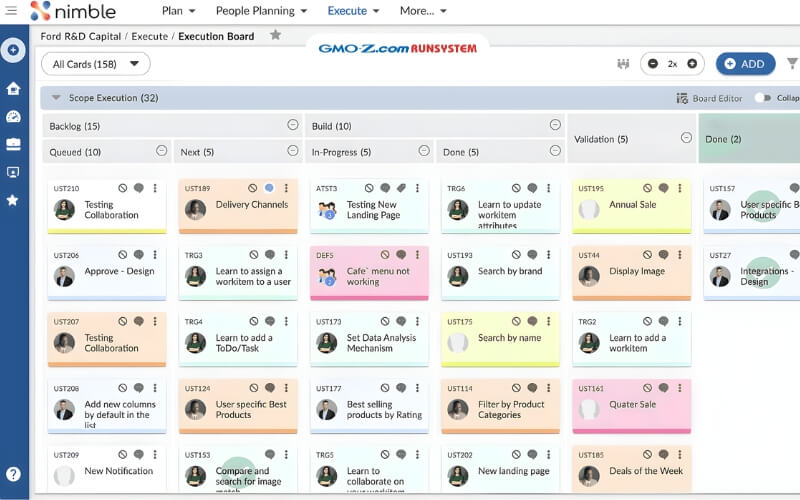Go to Ford R&D Capital breadcrumb
The height and width of the screenshot is (500, 800).
[81, 36]
